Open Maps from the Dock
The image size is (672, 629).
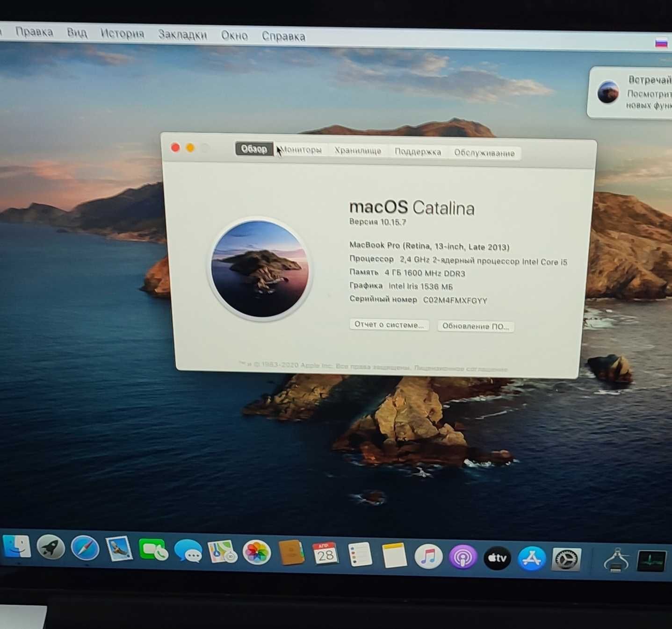[222, 552]
